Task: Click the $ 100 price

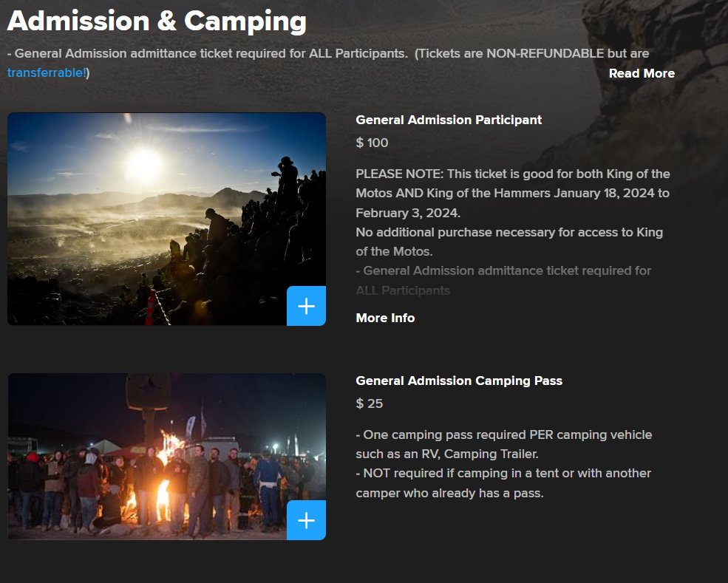Action: tap(372, 143)
